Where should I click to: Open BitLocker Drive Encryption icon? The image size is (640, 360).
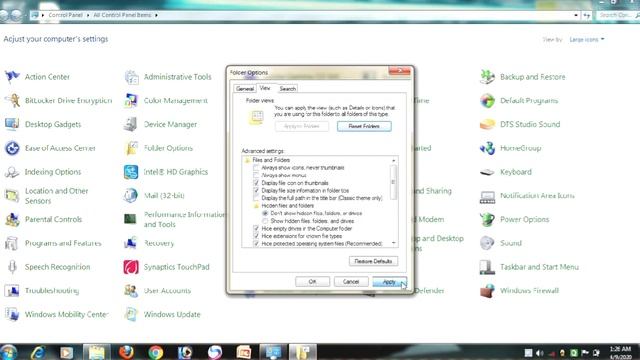tap(12, 100)
